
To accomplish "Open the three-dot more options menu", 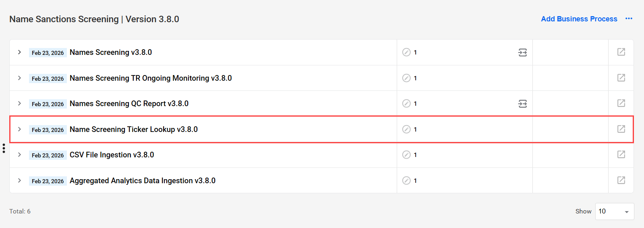I will 629,19.
